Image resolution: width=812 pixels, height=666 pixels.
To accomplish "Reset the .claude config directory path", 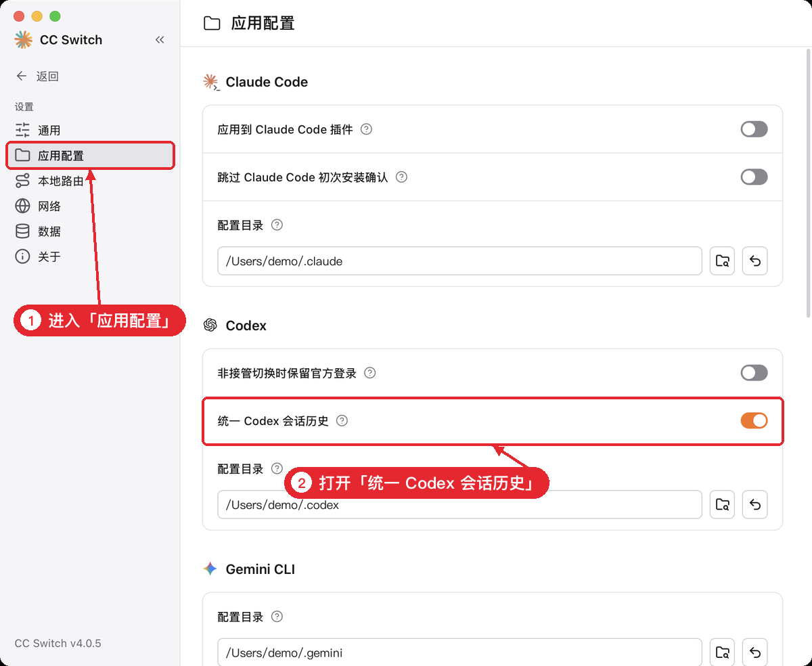I will pos(755,261).
